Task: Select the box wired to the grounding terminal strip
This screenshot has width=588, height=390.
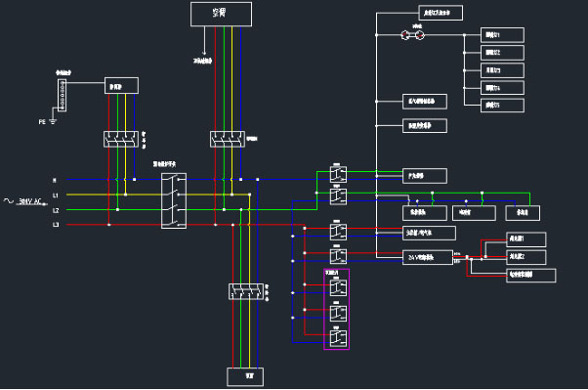Action: tap(121, 86)
